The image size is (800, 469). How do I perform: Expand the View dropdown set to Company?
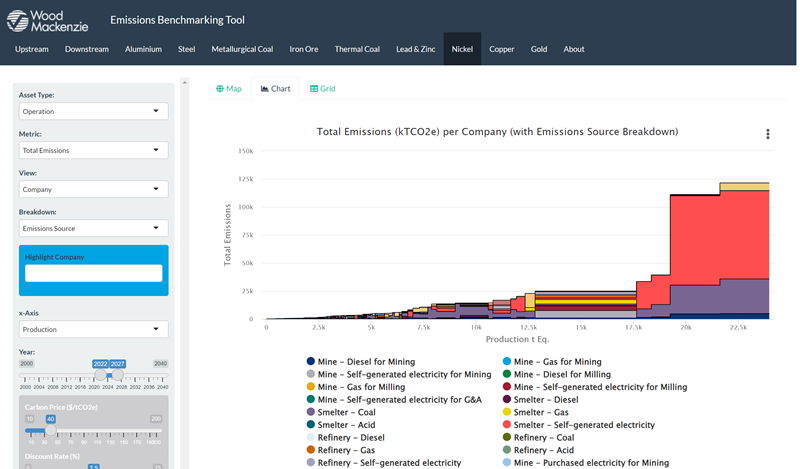[93, 189]
